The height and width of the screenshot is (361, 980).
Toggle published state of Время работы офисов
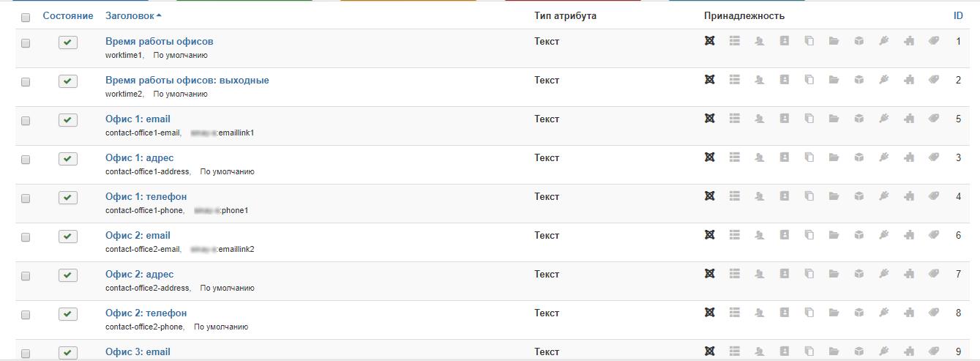67,42
